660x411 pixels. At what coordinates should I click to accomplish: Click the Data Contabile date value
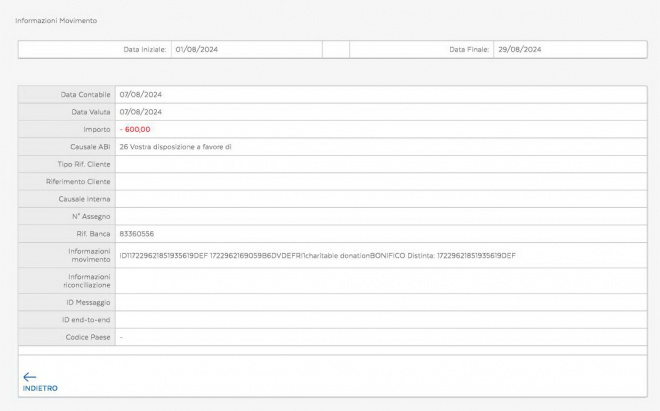(x=140, y=94)
